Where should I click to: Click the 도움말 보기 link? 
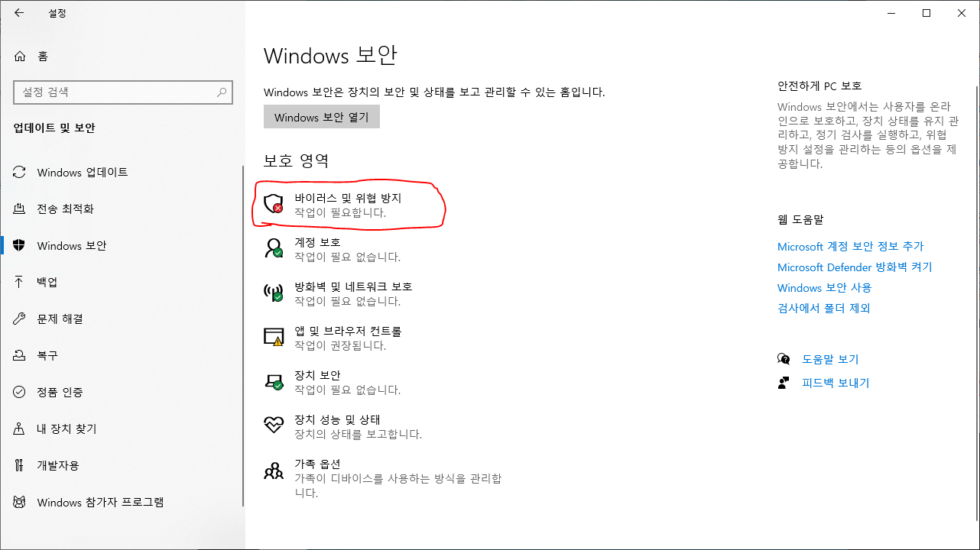point(830,359)
